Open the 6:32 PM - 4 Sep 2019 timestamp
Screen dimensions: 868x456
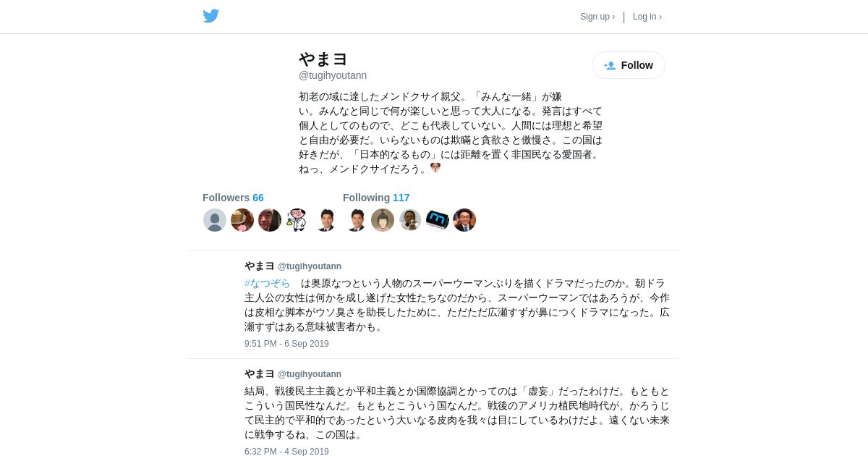click(x=286, y=451)
